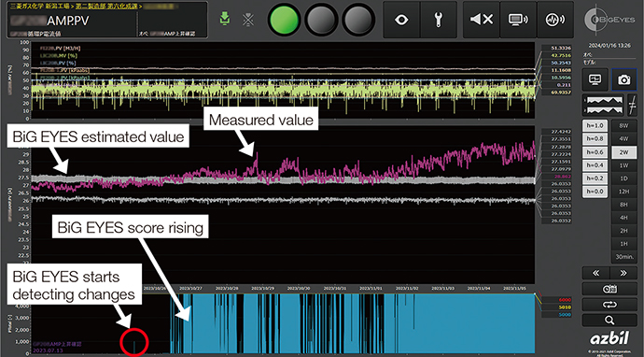Image resolution: width=644 pixels, height=357 pixels.
Task: Click the 50.3543 value label
Action: [x=556, y=63]
